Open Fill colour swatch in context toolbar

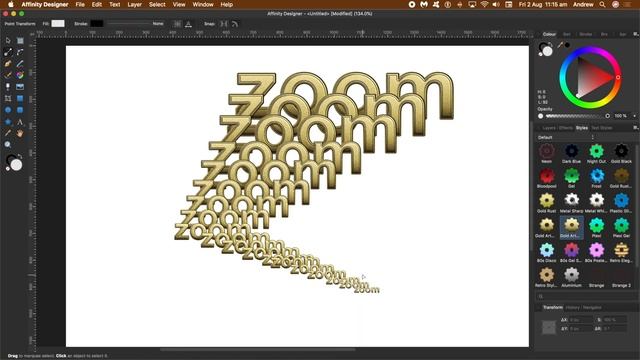(58, 24)
